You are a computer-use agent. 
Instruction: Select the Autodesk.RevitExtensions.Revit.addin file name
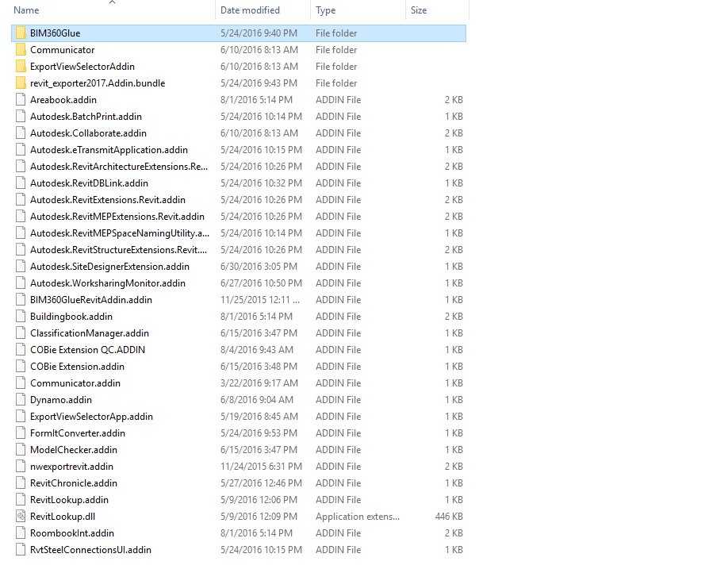pos(108,200)
